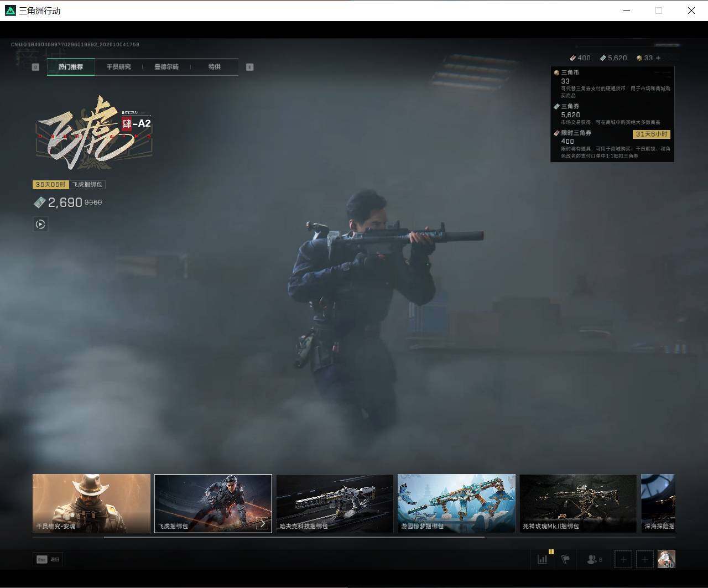Open the 干员研究 tab
708x588 pixels.
118,67
